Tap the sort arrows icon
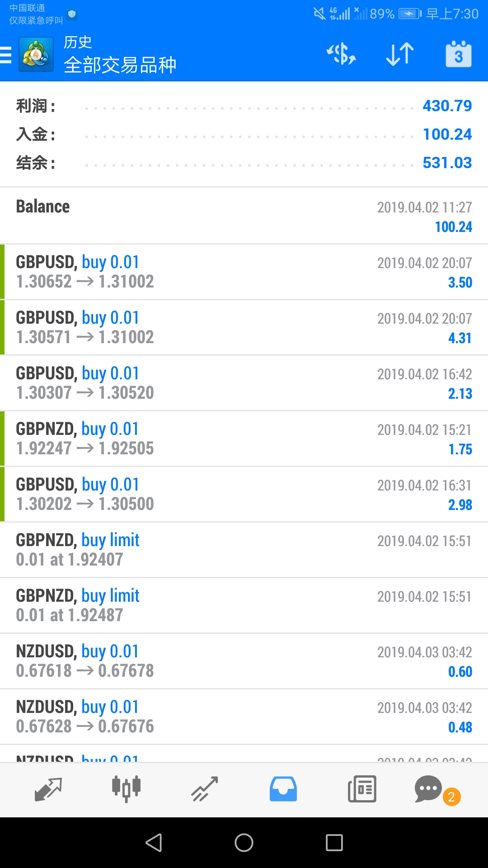Viewport: 488px width, 868px height. pos(400,54)
